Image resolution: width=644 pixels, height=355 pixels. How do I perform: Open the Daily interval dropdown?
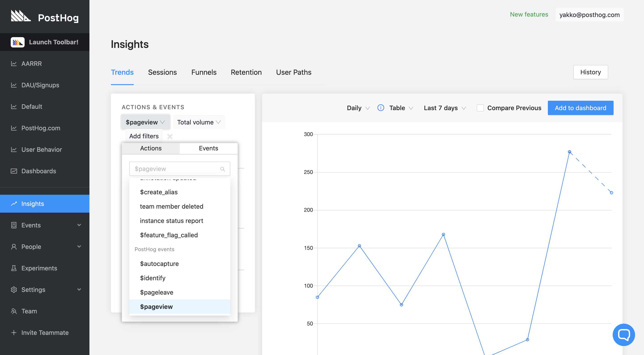[358, 108]
